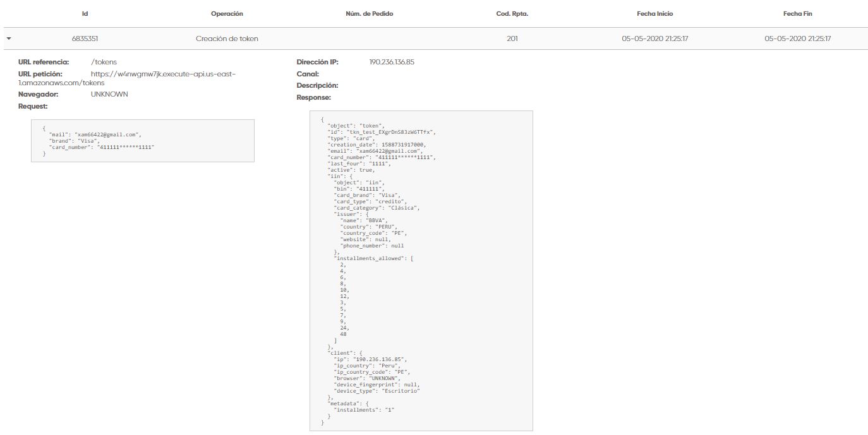Image resolution: width=868 pixels, height=435 pixels.
Task: Click the Request label
Action: pos(33,106)
